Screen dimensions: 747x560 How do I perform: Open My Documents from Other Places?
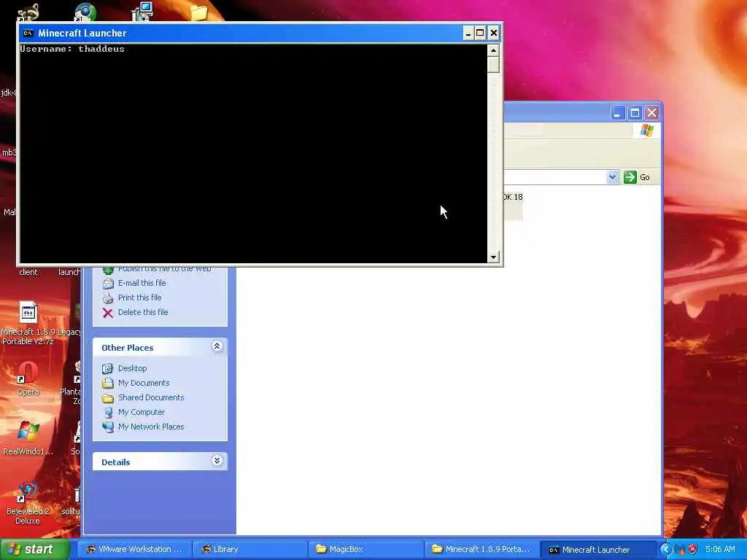pos(144,383)
